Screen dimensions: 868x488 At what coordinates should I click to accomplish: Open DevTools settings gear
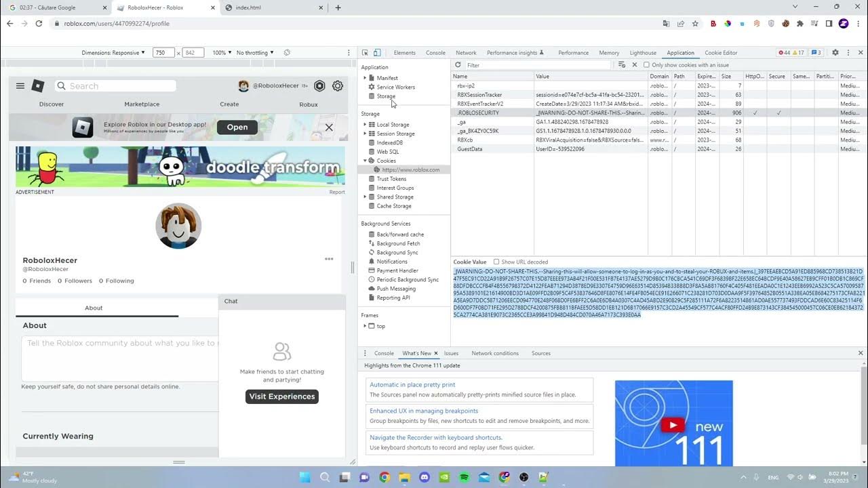point(835,53)
